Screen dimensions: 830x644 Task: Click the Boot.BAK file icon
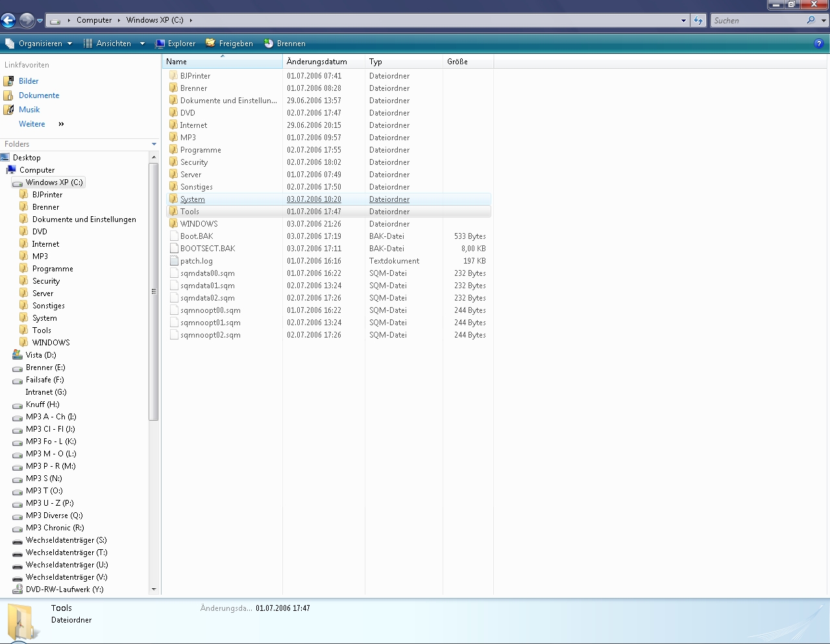click(174, 236)
